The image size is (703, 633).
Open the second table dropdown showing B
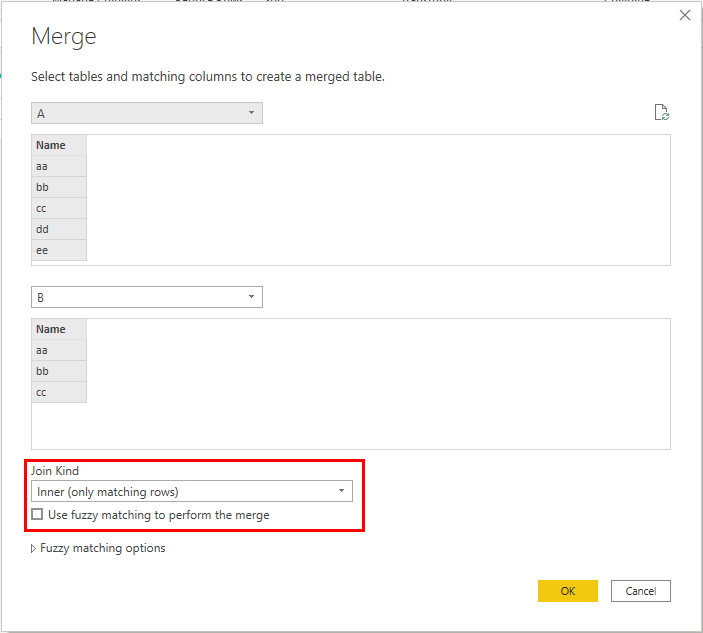(x=147, y=297)
